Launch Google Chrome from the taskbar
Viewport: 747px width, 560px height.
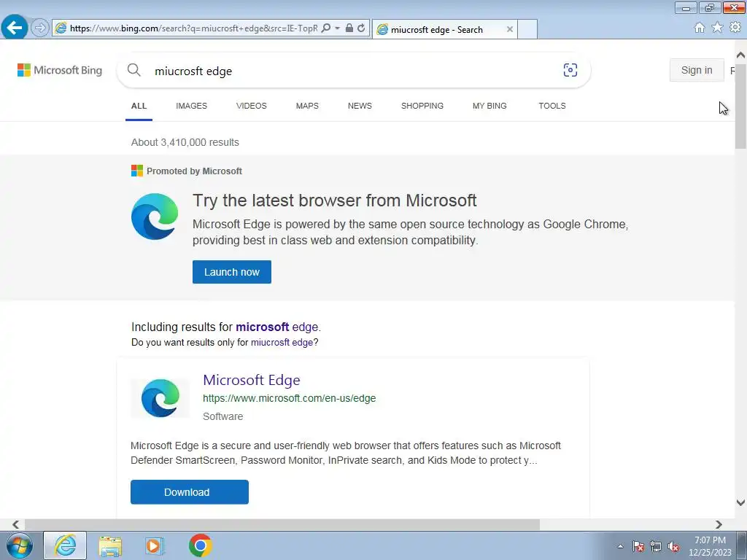coord(200,545)
